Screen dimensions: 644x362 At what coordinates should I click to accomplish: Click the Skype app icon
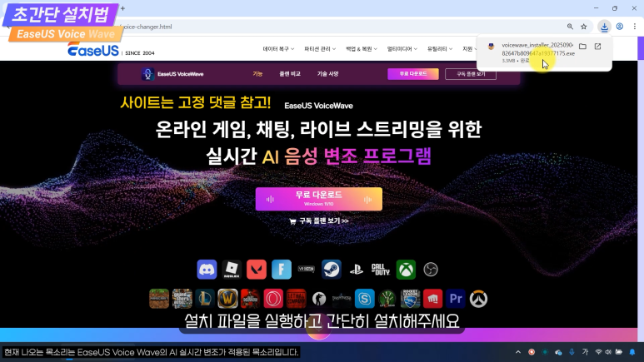tap(364, 299)
